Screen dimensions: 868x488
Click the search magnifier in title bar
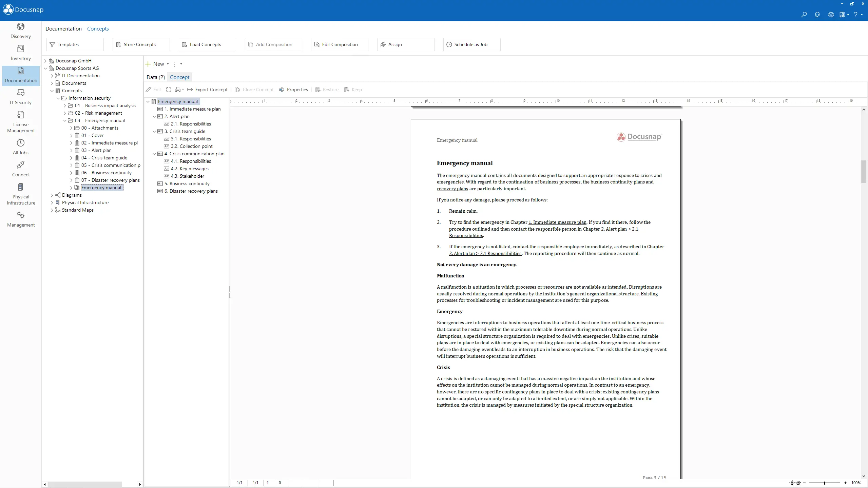click(804, 15)
